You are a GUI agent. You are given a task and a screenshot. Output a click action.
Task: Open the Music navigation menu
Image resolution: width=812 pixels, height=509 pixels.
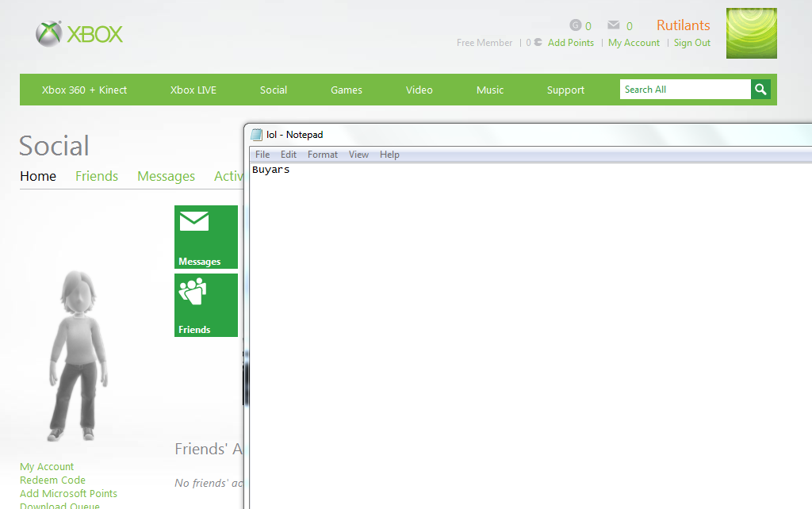point(490,90)
